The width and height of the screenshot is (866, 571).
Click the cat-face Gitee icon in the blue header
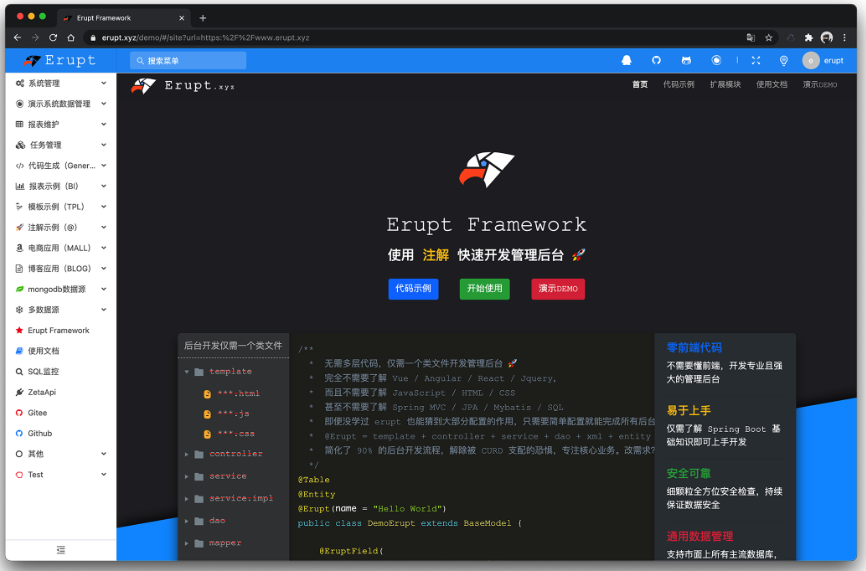click(686, 60)
